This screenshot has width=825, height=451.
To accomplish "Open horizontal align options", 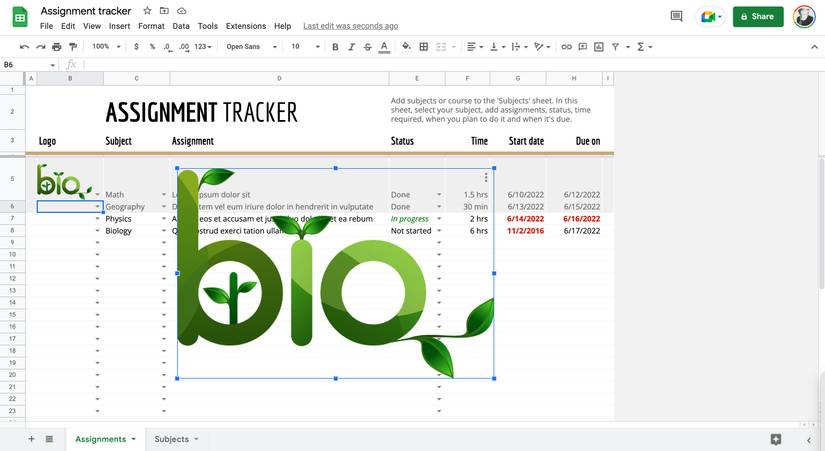I will point(475,47).
